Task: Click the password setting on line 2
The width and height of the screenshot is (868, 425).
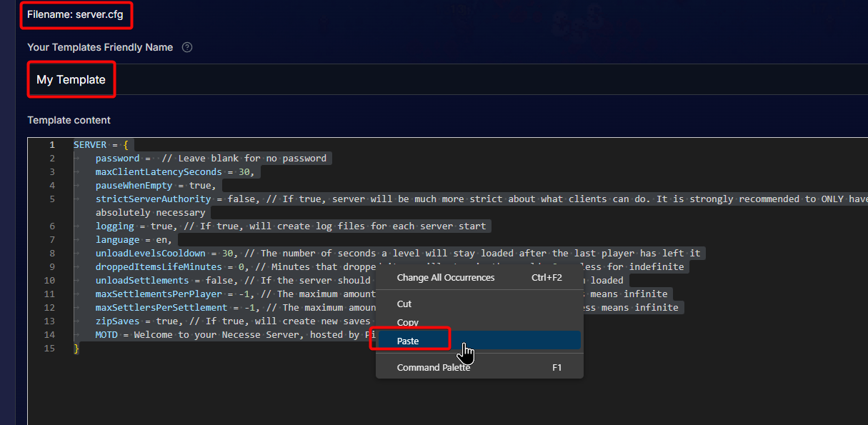Action: pos(117,159)
